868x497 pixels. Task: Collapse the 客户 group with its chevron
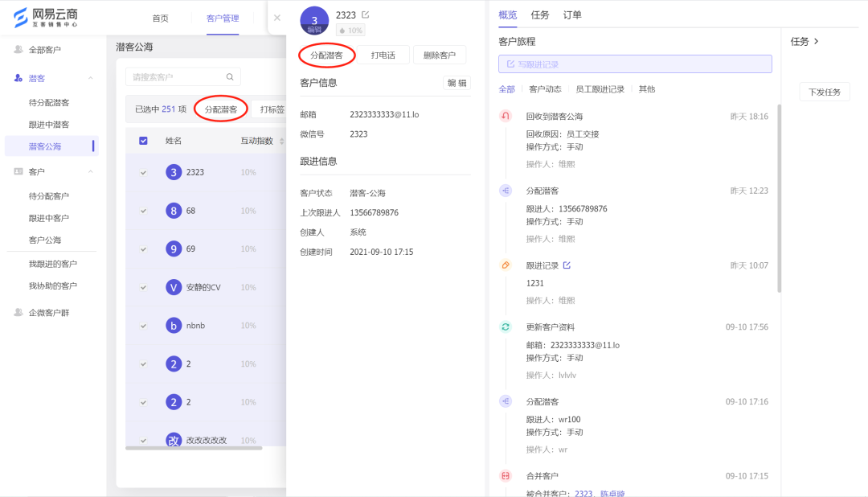pos(90,170)
